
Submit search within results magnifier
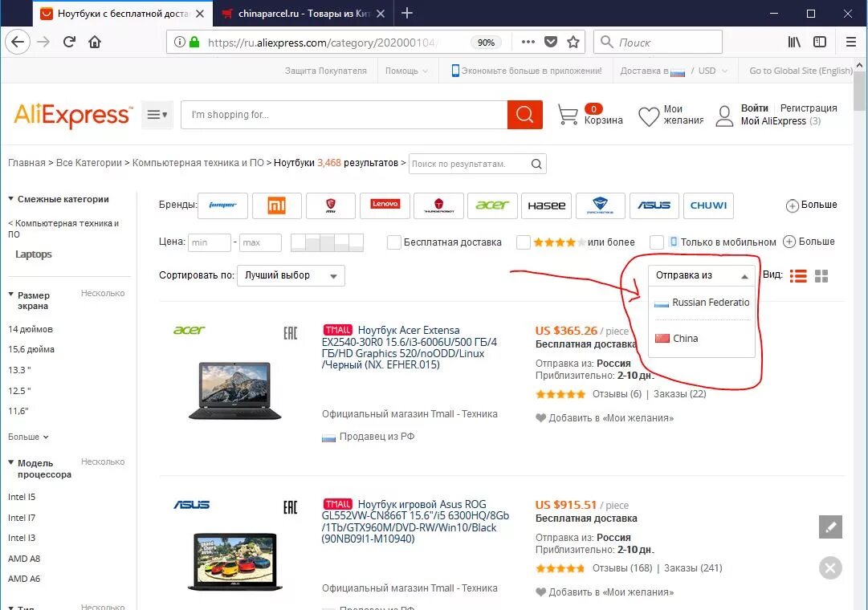pyautogui.click(x=536, y=164)
